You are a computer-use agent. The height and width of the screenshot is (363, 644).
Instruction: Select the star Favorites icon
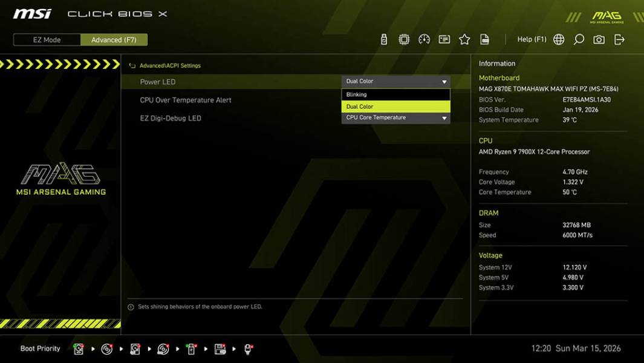(464, 39)
